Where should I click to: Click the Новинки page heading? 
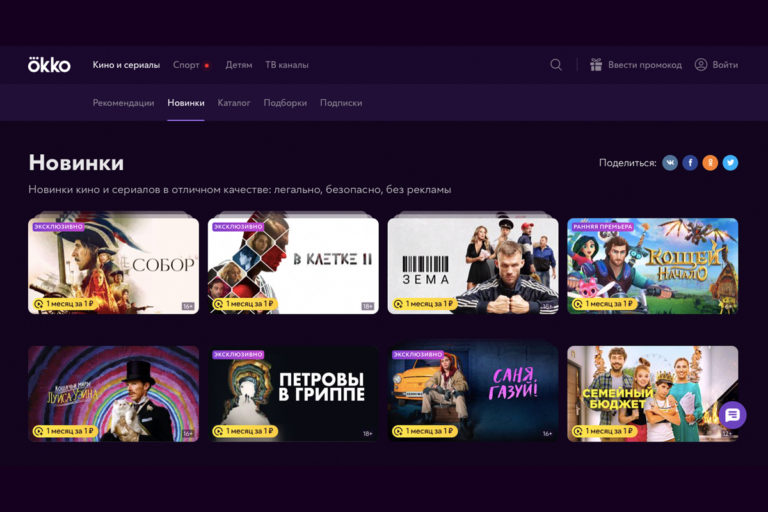pyautogui.click(x=76, y=163)
